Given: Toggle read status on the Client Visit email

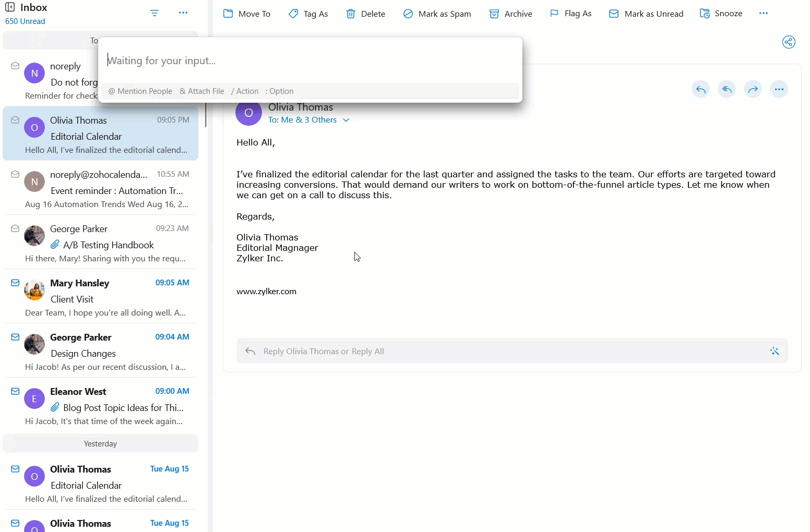Looking at the screenshot, I should [x=15, y=283].
